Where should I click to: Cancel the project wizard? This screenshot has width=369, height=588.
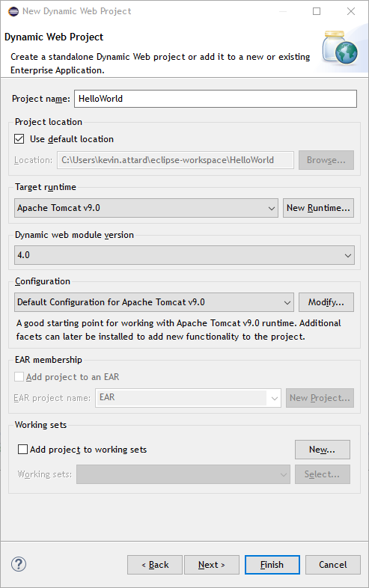[x=333, y=565]
